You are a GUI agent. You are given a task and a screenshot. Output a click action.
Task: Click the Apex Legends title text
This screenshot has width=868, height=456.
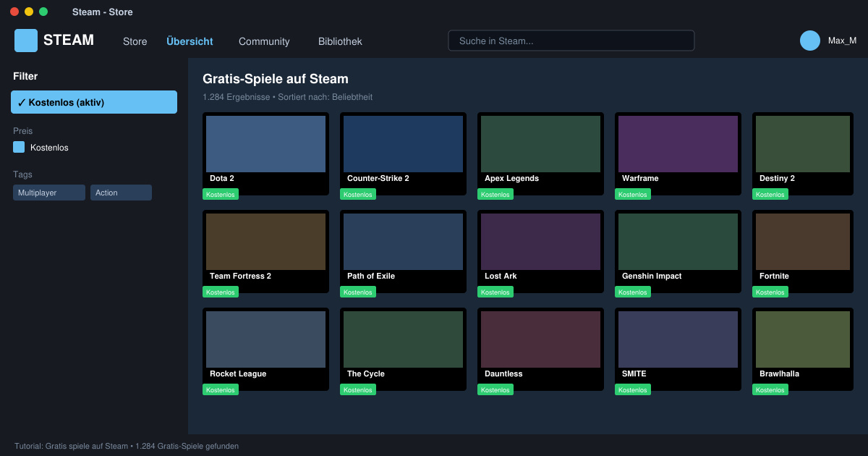click(x=511, y=178)
